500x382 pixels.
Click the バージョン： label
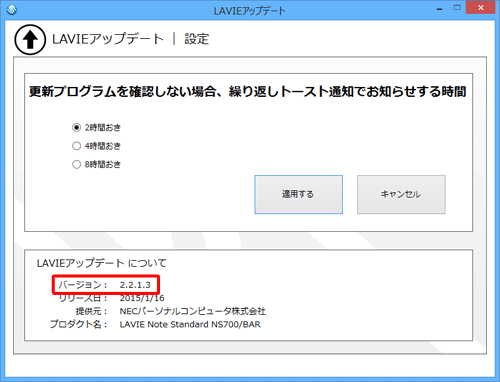click(x=83, y=285)
